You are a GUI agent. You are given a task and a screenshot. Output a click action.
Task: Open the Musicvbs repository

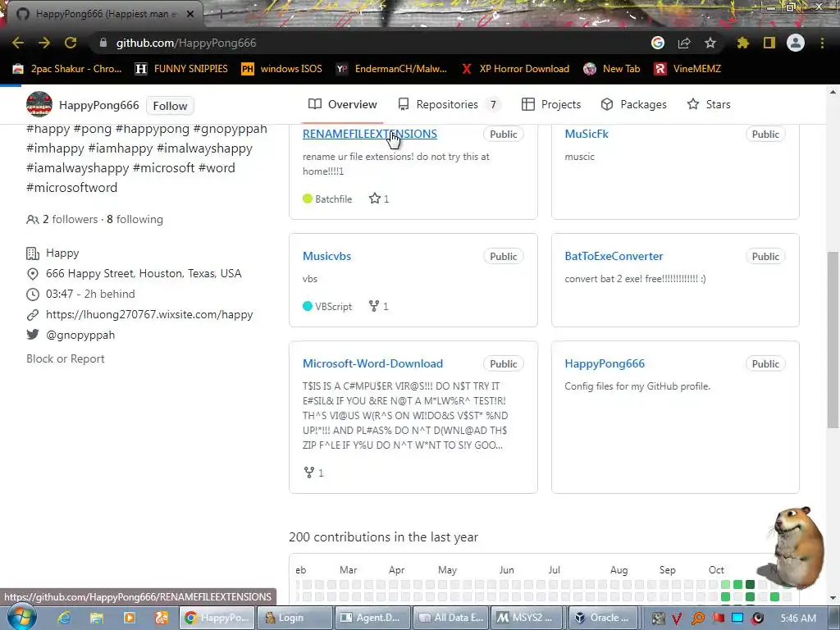(326, 256)
